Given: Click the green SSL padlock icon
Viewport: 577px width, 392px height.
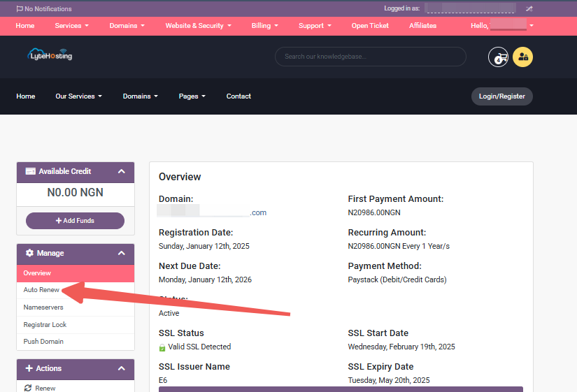Looking at the screenshot, I should tap(162, 347).
